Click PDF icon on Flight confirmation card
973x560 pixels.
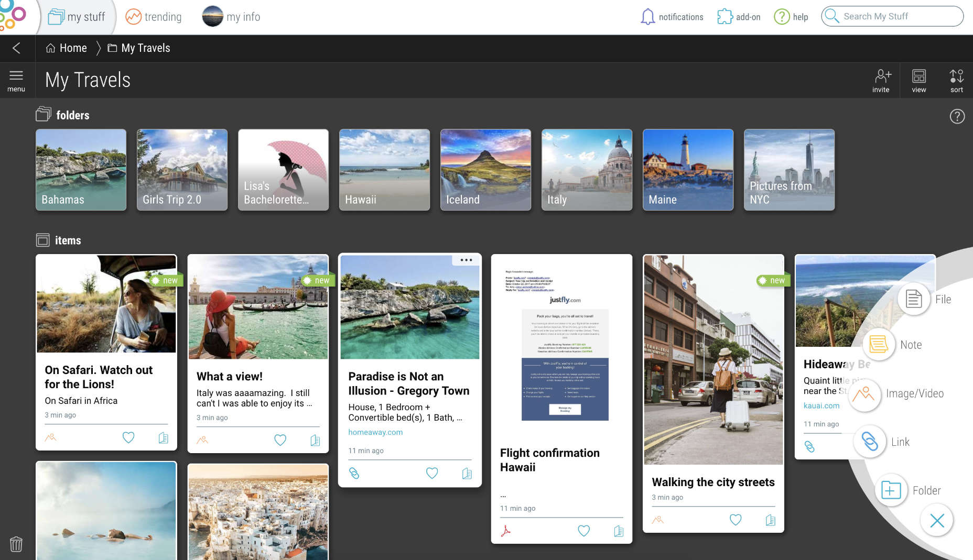[506, 531]
